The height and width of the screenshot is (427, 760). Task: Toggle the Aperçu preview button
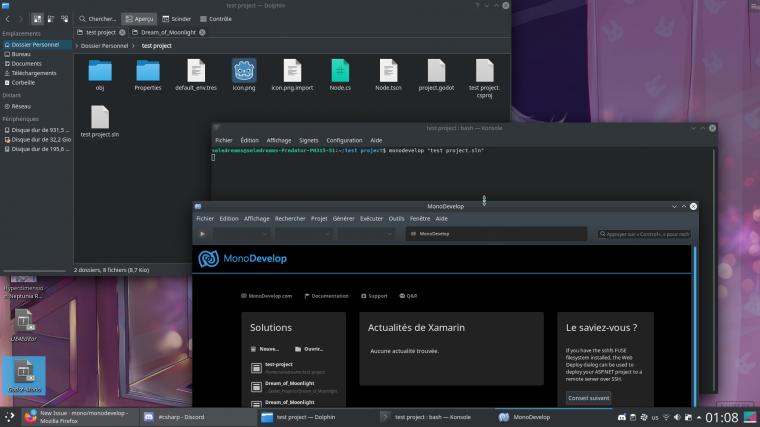139,19
